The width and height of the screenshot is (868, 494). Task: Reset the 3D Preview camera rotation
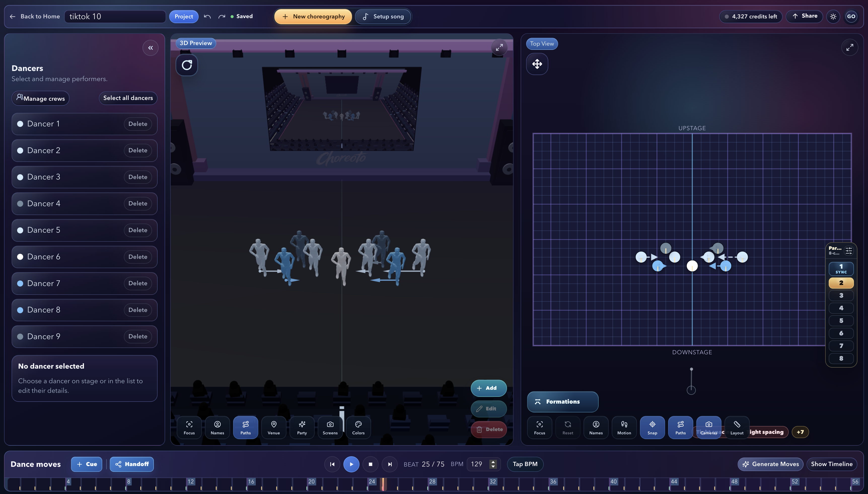pos(187,65)
